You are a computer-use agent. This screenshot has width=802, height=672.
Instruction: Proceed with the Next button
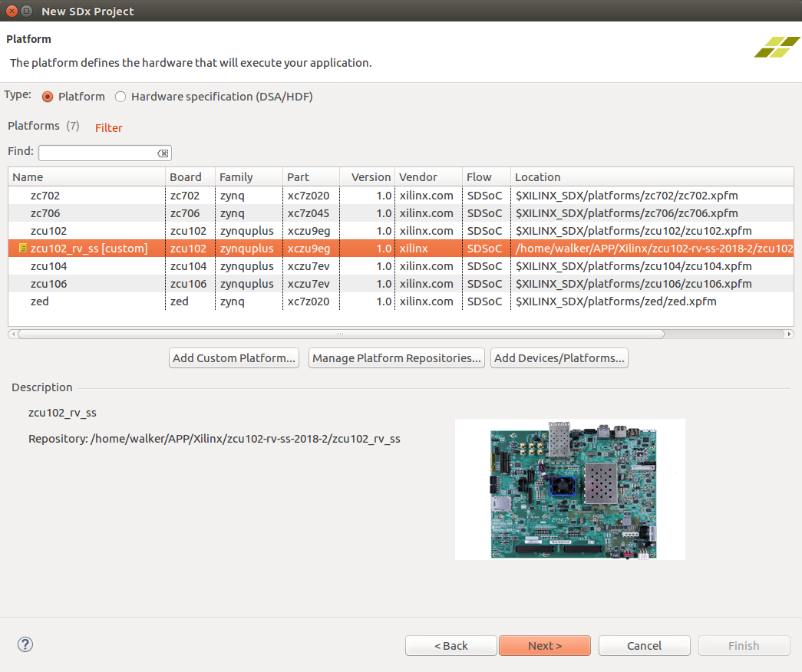(545, 645)
